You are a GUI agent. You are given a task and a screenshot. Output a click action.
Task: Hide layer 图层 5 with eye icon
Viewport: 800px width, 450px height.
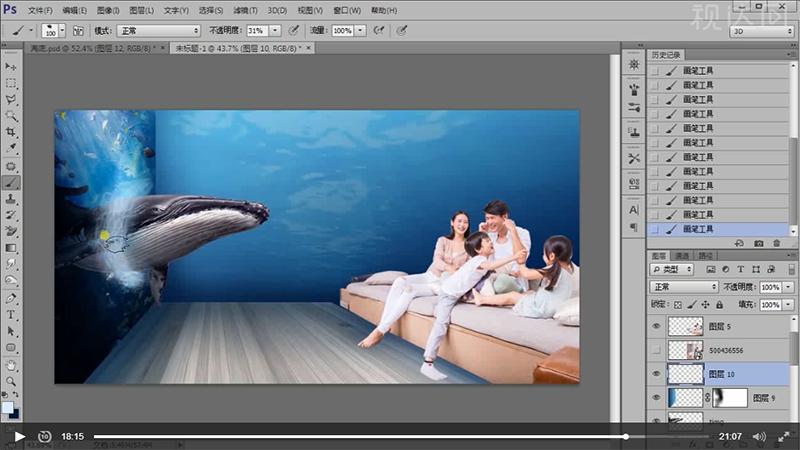(x=656, y=326)
